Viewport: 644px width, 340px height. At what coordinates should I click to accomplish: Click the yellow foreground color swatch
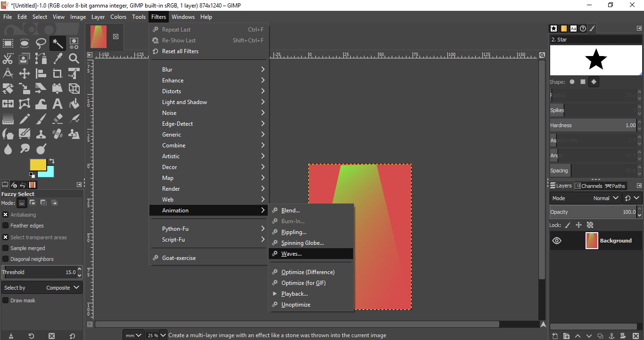tap(38, 165)
